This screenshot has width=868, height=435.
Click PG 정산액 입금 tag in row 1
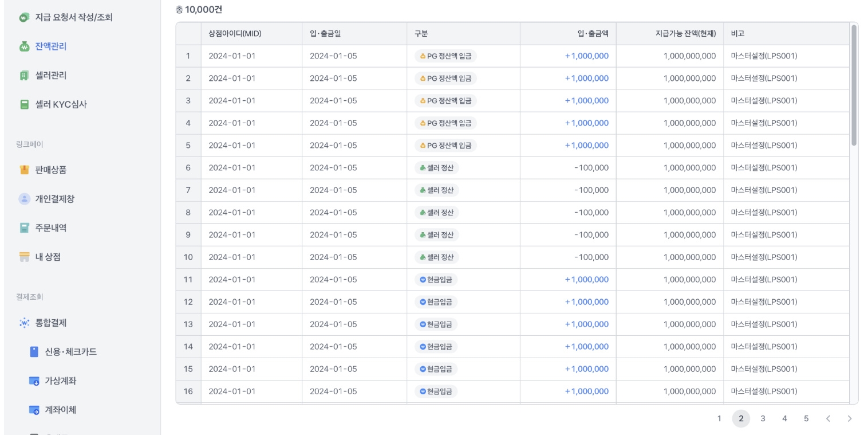(x=445, y=56)
